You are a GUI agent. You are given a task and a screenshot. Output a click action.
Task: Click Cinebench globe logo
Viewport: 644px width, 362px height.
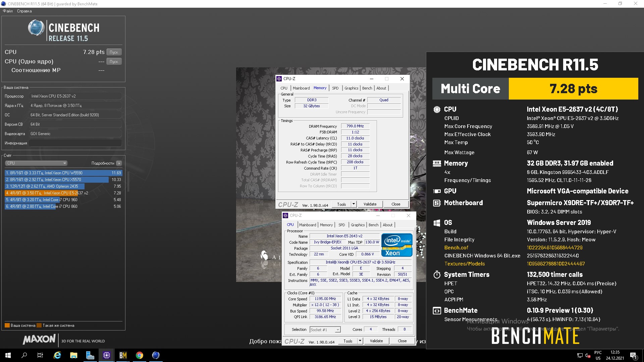pyautogui.click(x=36, y=28)
